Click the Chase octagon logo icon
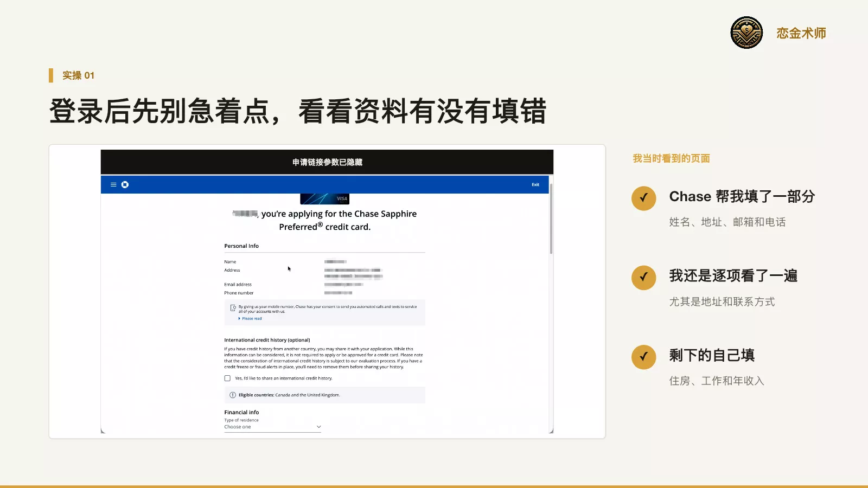Image resolution: width=868 pixels, height=488 pixels. tap(125, 185)
